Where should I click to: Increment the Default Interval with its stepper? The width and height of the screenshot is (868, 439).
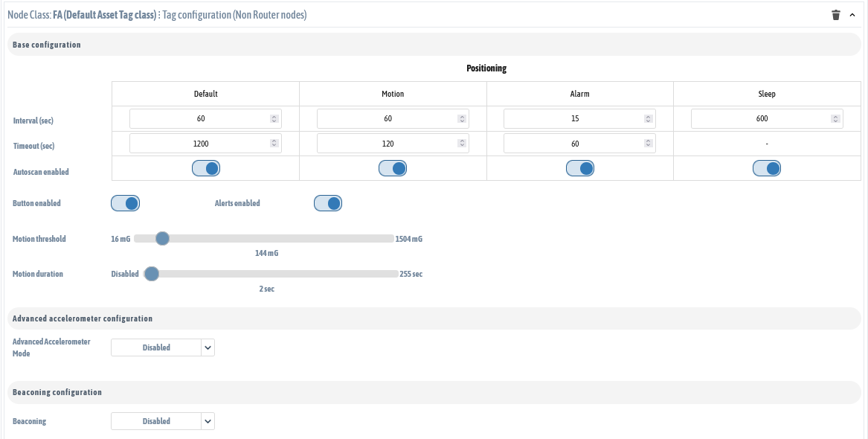274,115
